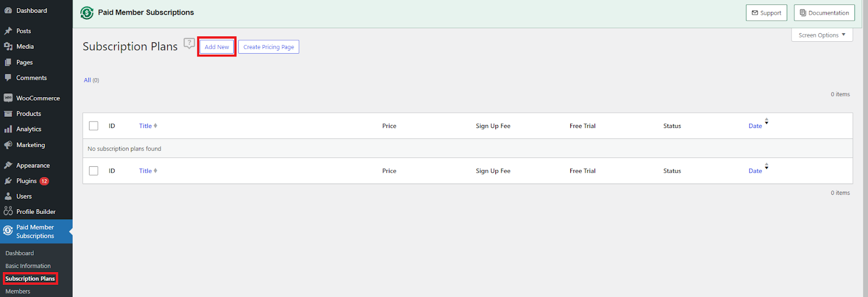Viewport: 868px width, 297px height.
Task: Go to the submenu Dashboard under Paid Member Subscriptions
Action: [x=20, y=254]
